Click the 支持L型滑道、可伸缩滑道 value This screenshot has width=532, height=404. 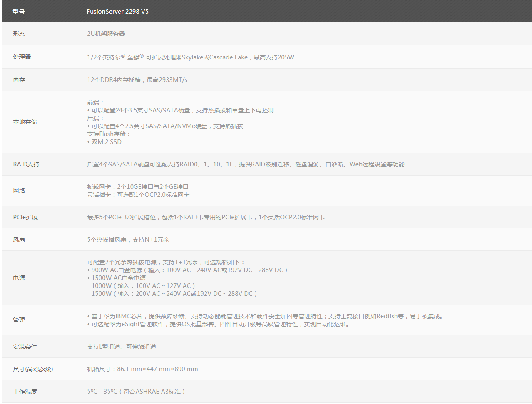[122, 347]
